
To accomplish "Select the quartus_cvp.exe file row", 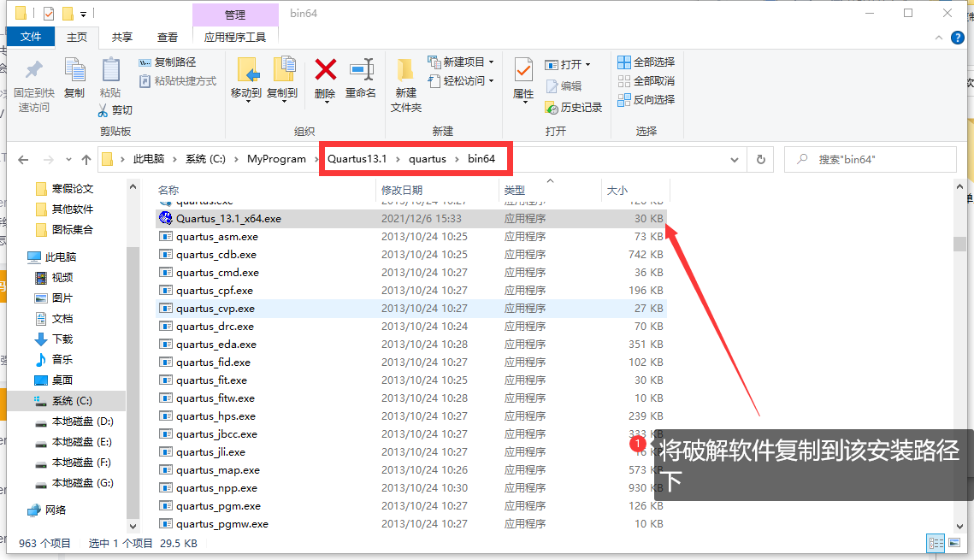I will [410, 309].
